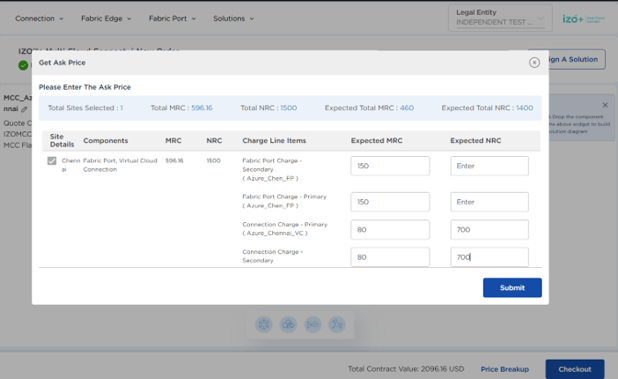Proceed with the Checkout button
The image size is (618, 379).
click(575, 369)
